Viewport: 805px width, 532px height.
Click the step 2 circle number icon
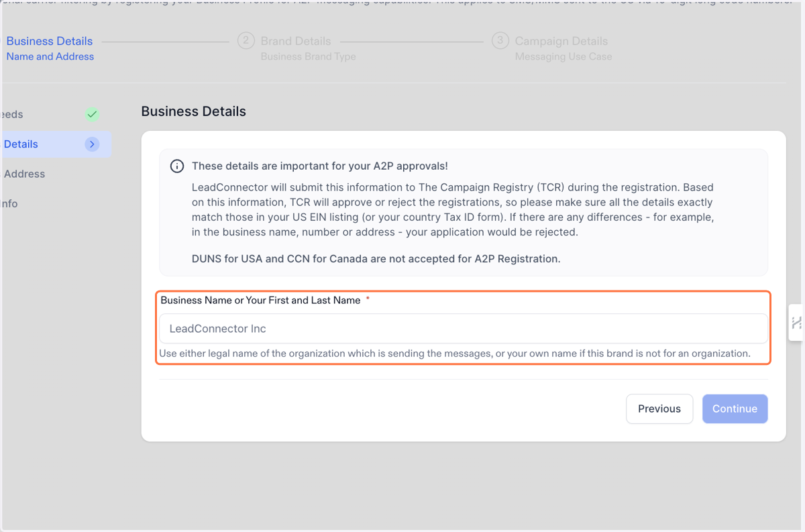tap(246, 41)
